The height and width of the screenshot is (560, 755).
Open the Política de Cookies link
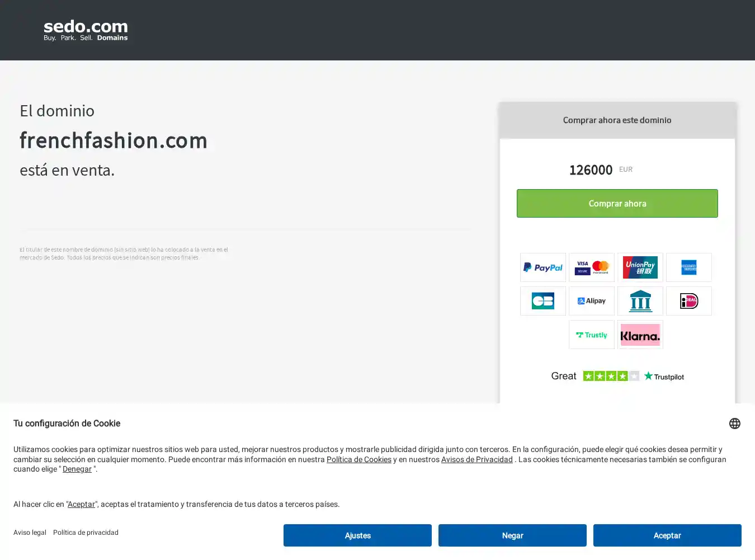pos(359,459)
